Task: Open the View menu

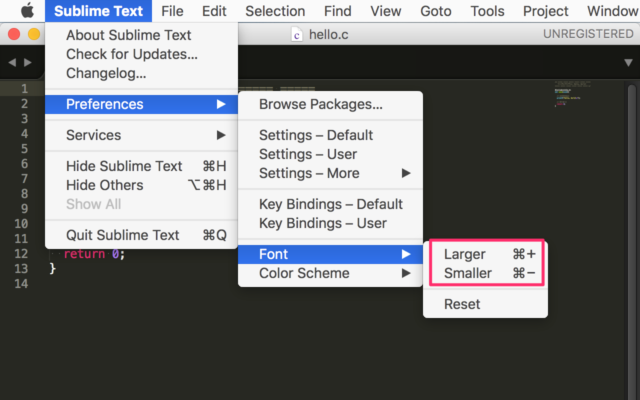Action: coord(385,11)
